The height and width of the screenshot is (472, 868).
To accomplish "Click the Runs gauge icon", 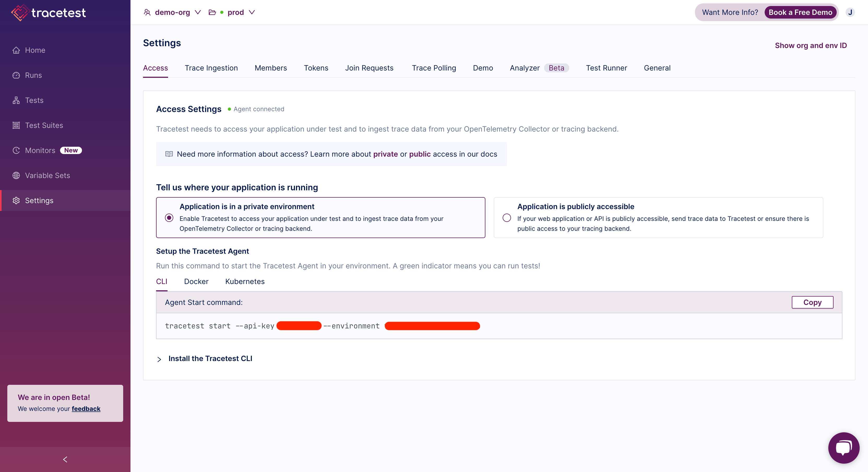I will click(16, 75).
